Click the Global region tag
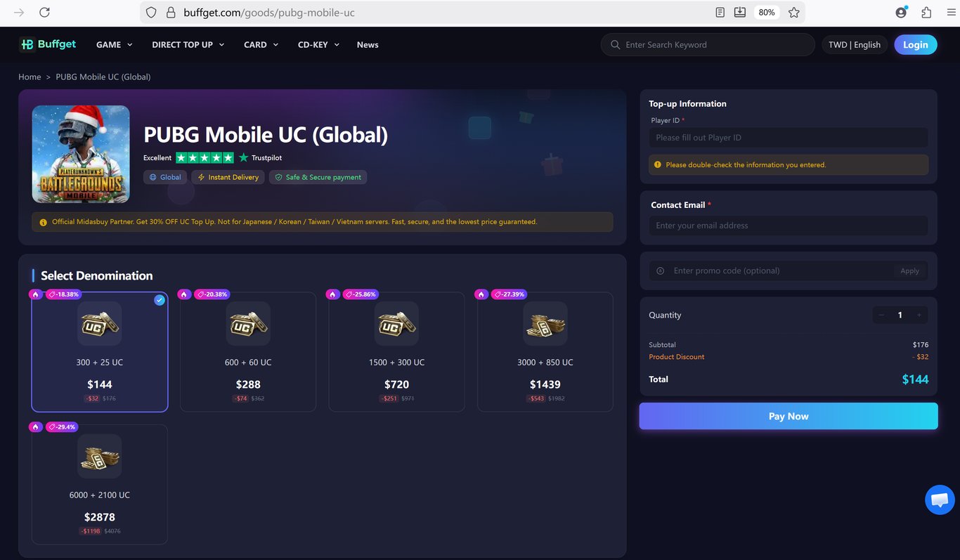The height and width of the screenshot is (560, 960). pyautogui.click(x=165, y=177)
